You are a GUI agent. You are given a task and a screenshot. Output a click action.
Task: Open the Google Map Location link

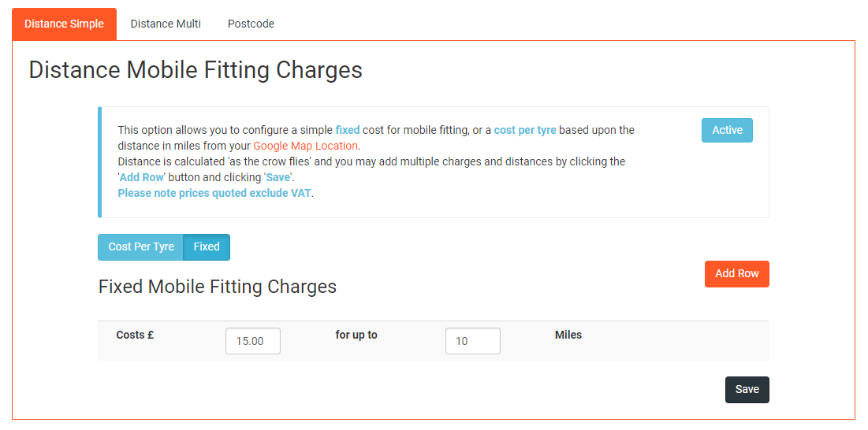pos(306,146)
